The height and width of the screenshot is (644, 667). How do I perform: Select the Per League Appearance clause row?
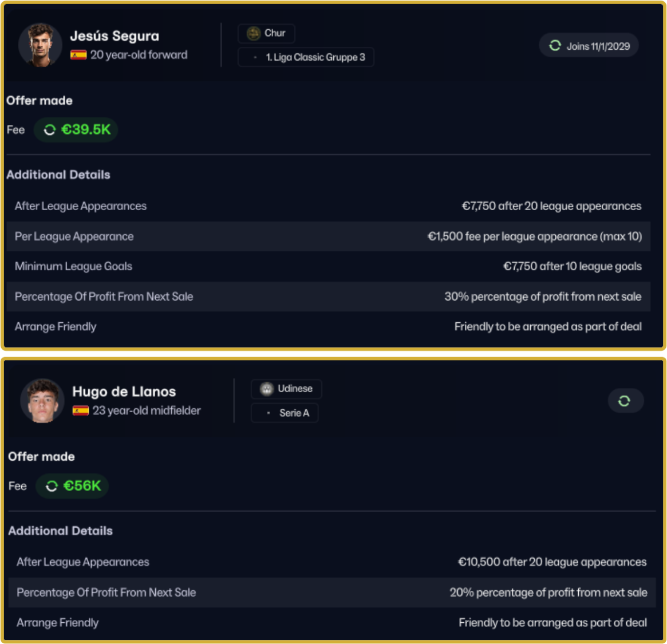tap(328, 236)
